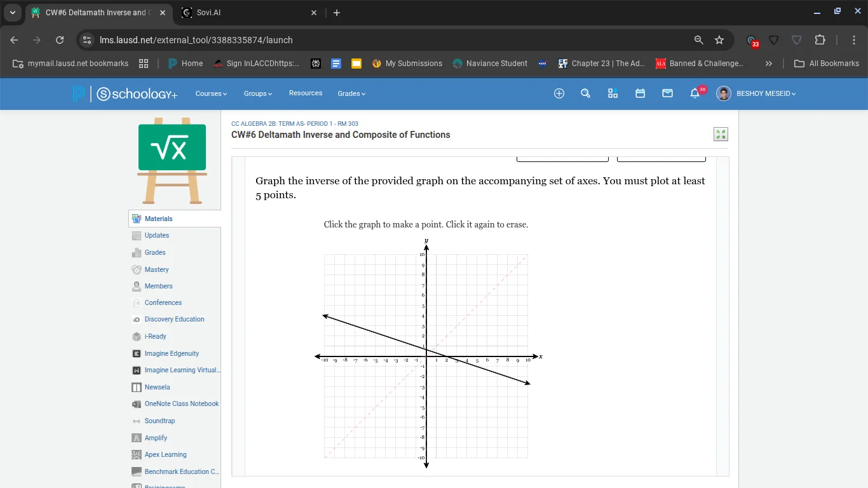Open the Schoology calendar icon
This screenshot has width=868, height=488.
(640, 93)
